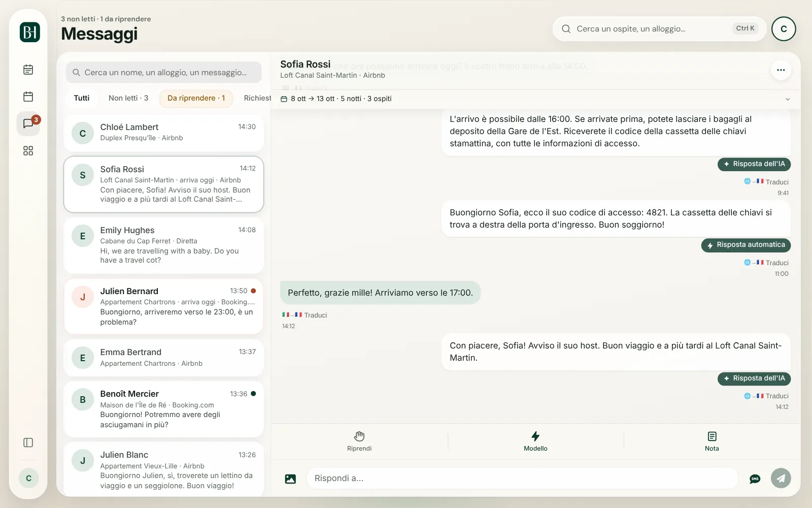
Task: Attach an image to the reply
Action: click(x=290, y=479)
